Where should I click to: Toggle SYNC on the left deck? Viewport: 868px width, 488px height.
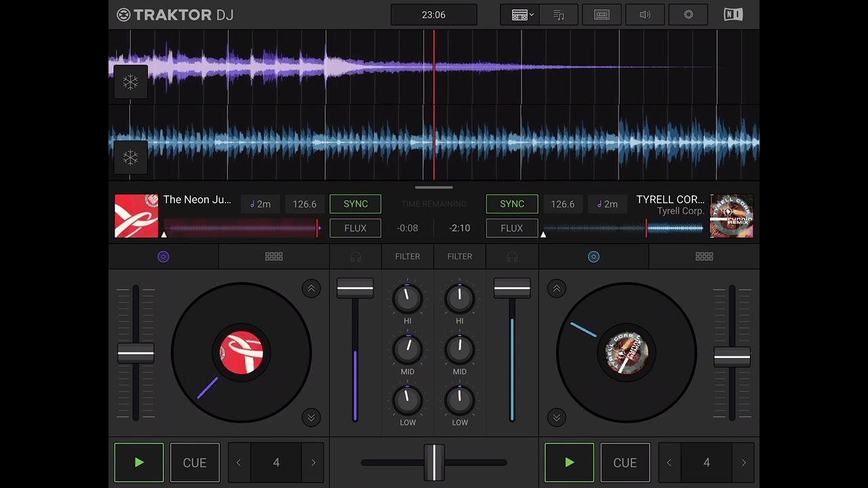[355, 204]
